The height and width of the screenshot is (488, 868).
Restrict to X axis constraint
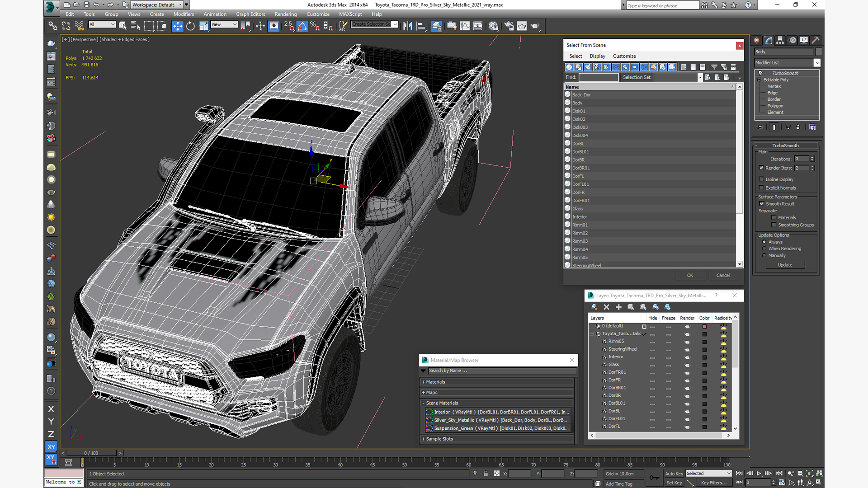point(51,409)
